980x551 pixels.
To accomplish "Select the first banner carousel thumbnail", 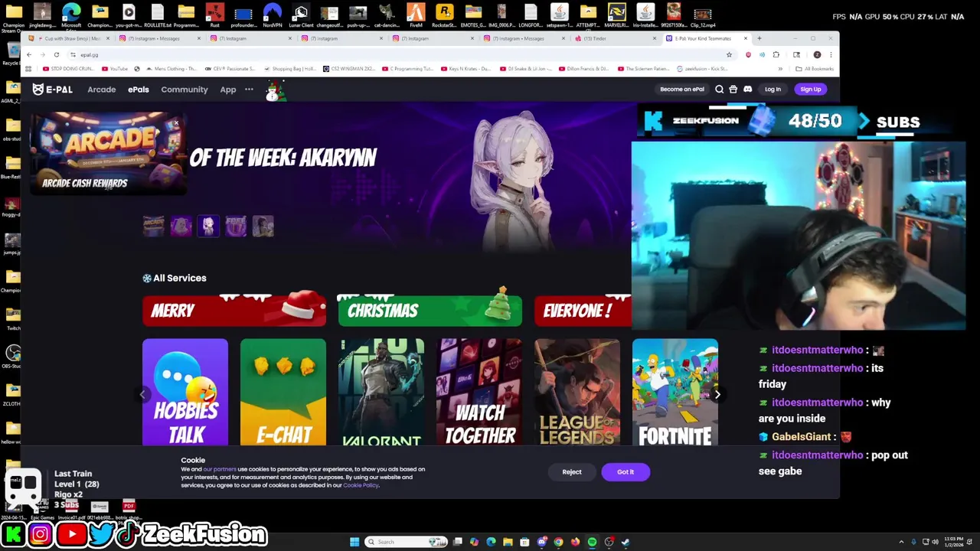I will [x=153, y=226].
